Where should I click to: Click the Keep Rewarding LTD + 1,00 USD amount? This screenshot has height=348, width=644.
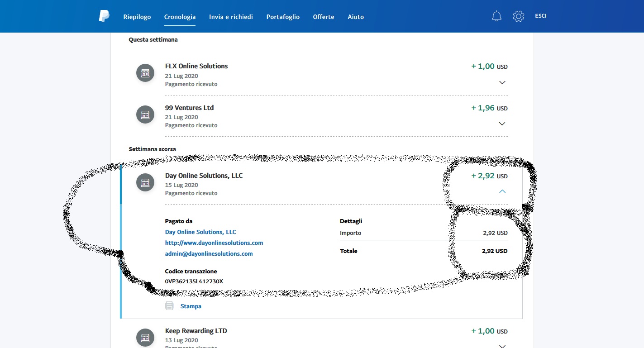489,331
